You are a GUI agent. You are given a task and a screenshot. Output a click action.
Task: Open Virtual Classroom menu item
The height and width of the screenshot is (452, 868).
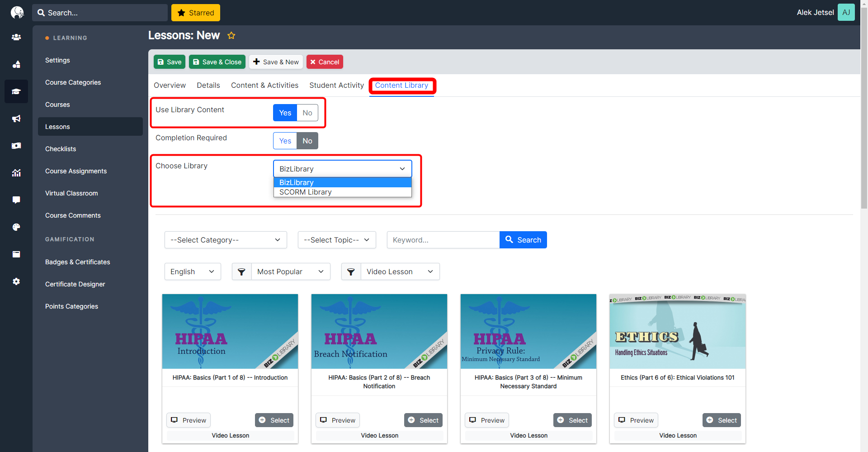90,193
